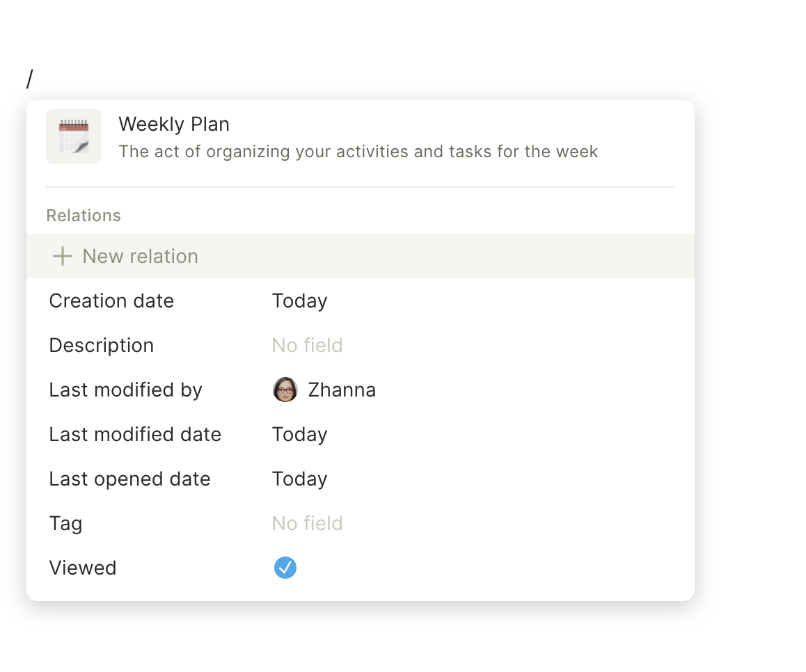This screenshot has height=672, width=806.
Task: Edit the Weekly Plan description text
Action: [358, 152]
